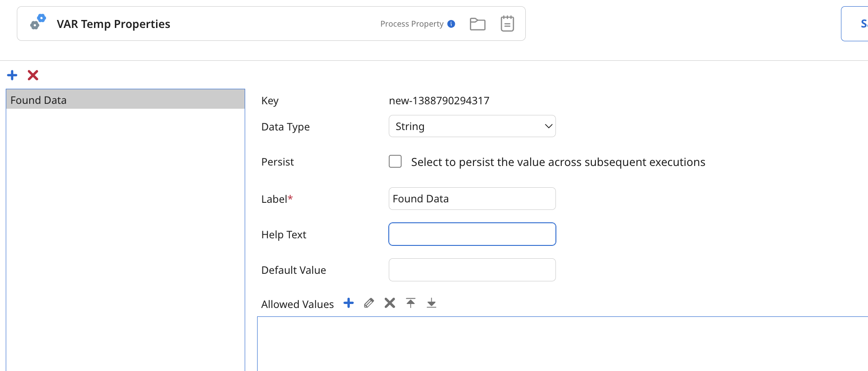
Task: Focus the Help Text field
Action: pyautogui.click(x=472, y=234)
